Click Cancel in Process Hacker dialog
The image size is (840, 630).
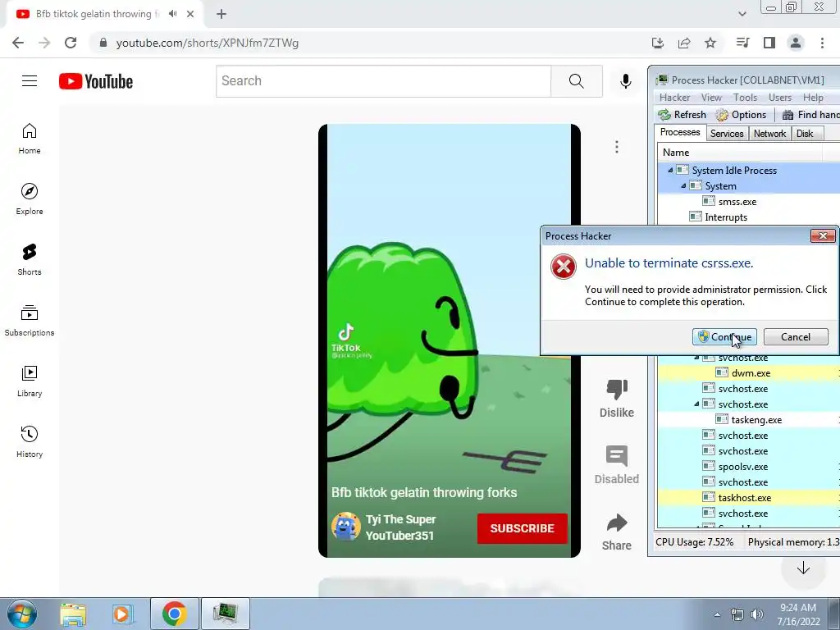coord(796,337)
